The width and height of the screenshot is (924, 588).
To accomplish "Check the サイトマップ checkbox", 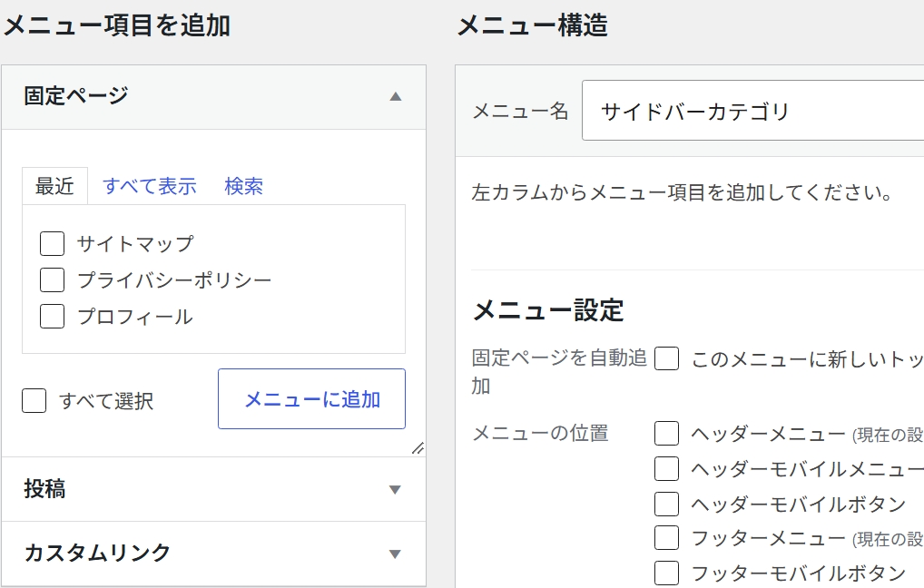I will (52, 243).
